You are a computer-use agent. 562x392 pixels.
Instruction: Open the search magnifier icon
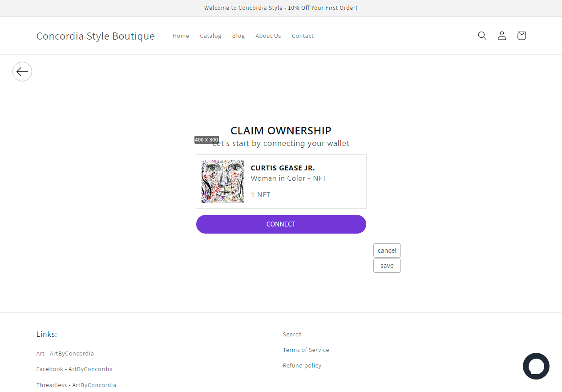click(x=482, y=36)
